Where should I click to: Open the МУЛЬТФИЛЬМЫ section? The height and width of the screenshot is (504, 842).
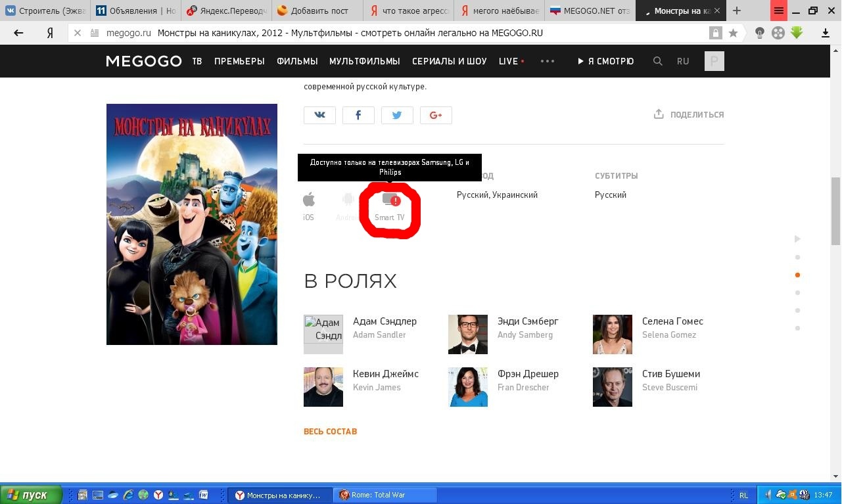click(365, 61)
